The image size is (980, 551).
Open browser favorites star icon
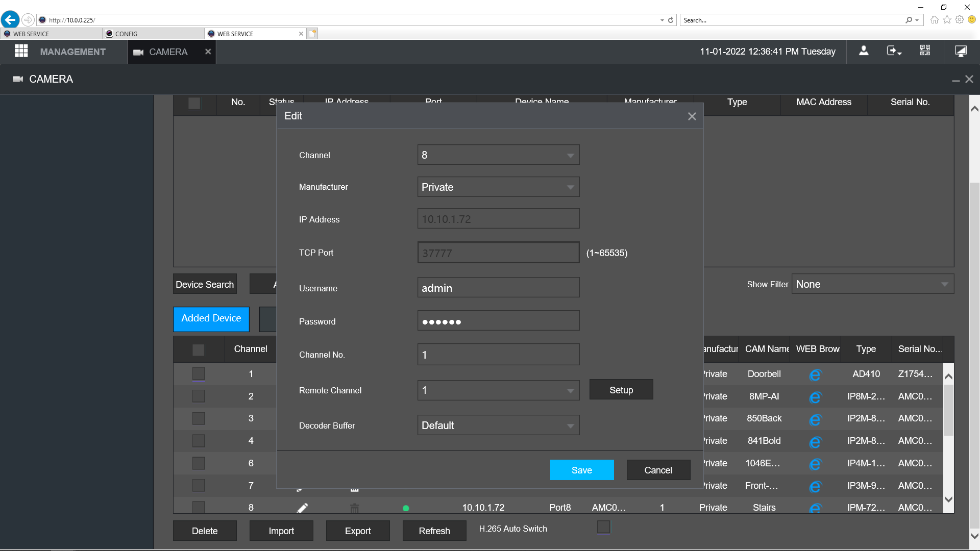coord(947,20)
